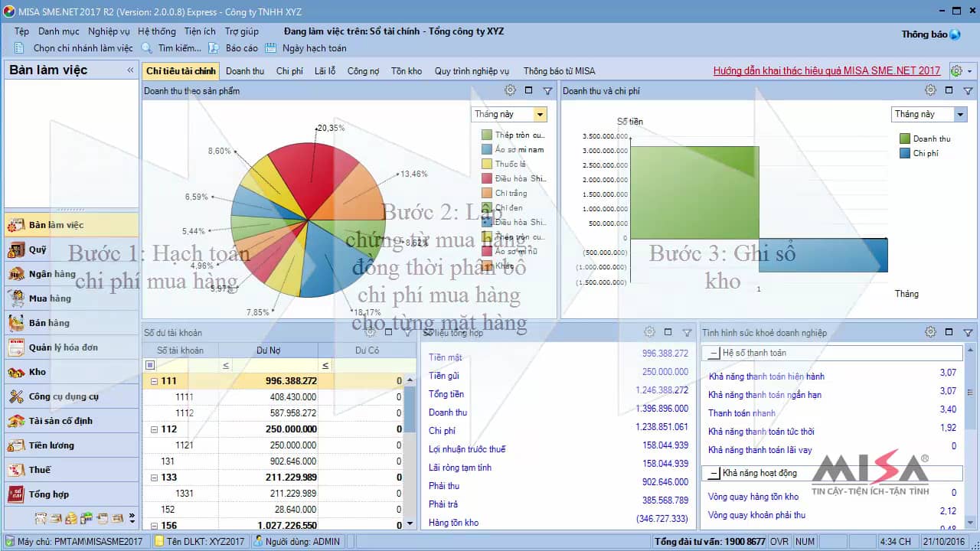This screenshot has height=551, width=980.
Task: Click server icon beside Máy chủ in status bar
Action: 9,541
